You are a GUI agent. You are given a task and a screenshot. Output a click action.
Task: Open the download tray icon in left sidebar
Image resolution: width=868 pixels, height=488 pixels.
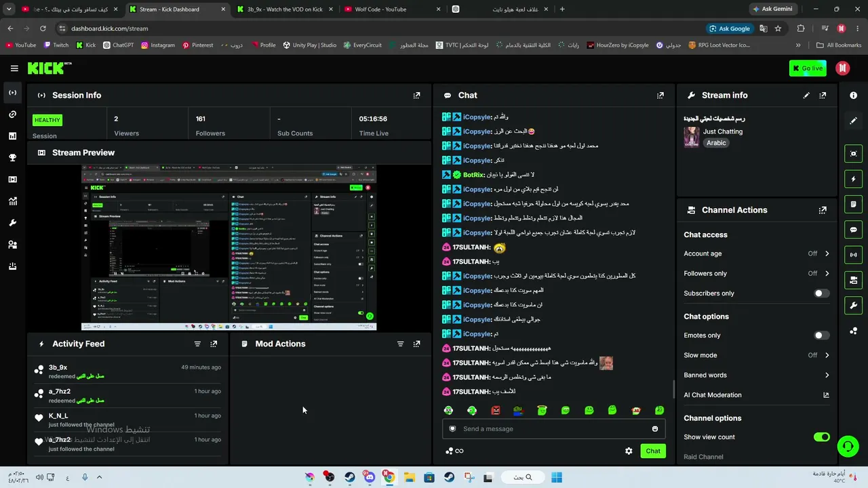(x=12, y=266)
